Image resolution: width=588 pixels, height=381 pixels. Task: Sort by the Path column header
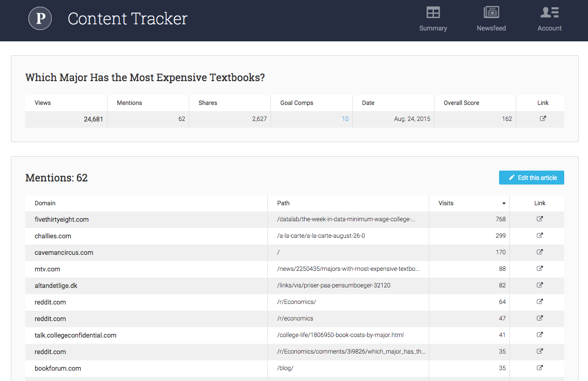pos(283,203)
